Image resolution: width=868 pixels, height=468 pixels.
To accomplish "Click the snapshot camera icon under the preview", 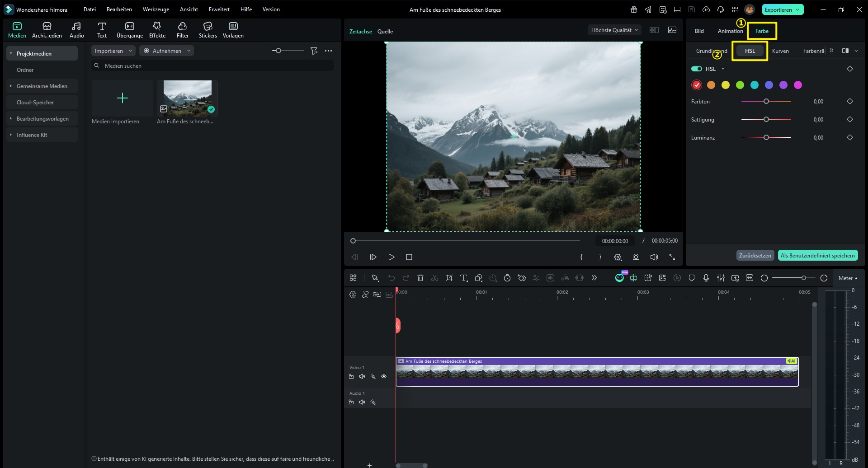I will tap(636, 257).
